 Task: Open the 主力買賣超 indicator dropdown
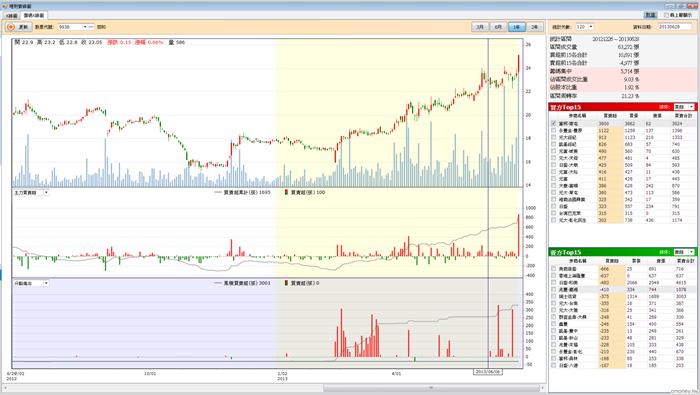(46, 193)
